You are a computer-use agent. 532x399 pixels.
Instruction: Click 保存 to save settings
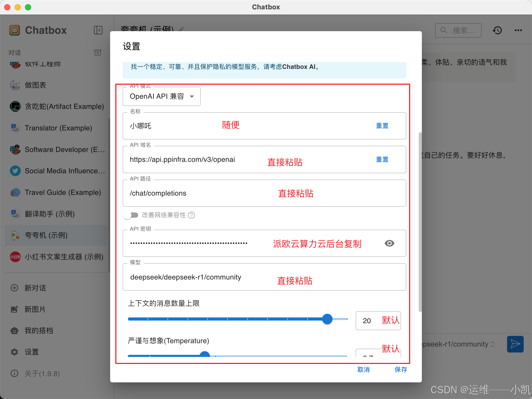401,369
